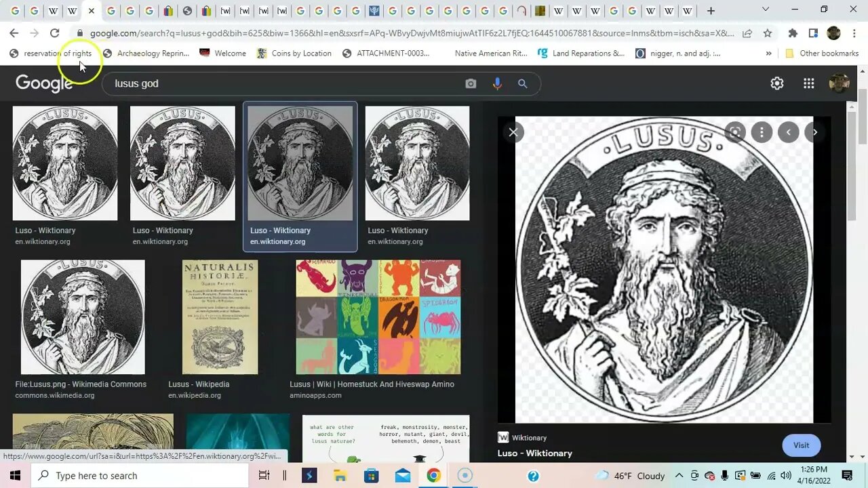The image size is (868, 488).
Task: Click the blue Google search magnifier
Action: coord(522,83)
